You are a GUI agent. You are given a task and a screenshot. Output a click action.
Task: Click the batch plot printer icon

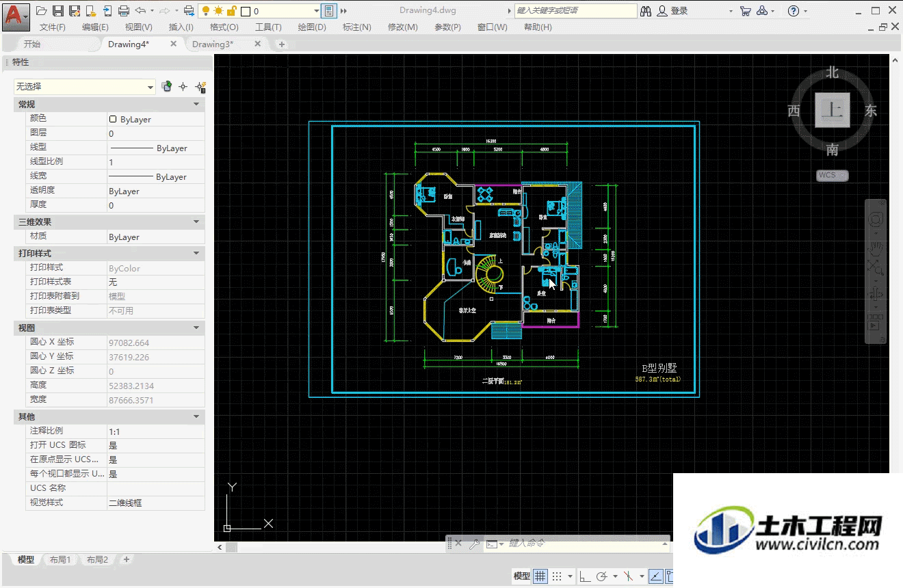(189, 11)
